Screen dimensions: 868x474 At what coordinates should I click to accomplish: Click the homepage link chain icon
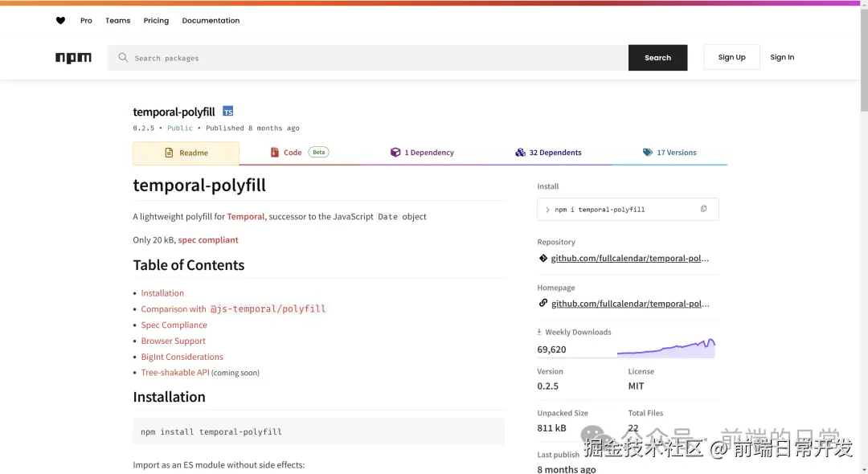coord(543,303)
